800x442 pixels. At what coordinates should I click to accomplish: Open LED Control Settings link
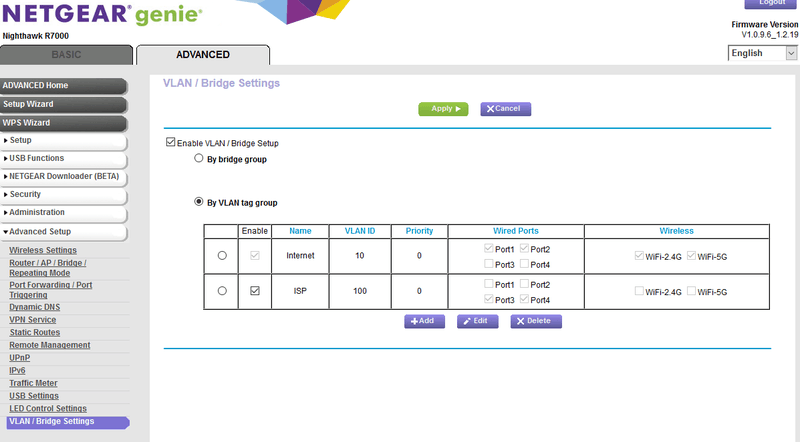(48, 409)
